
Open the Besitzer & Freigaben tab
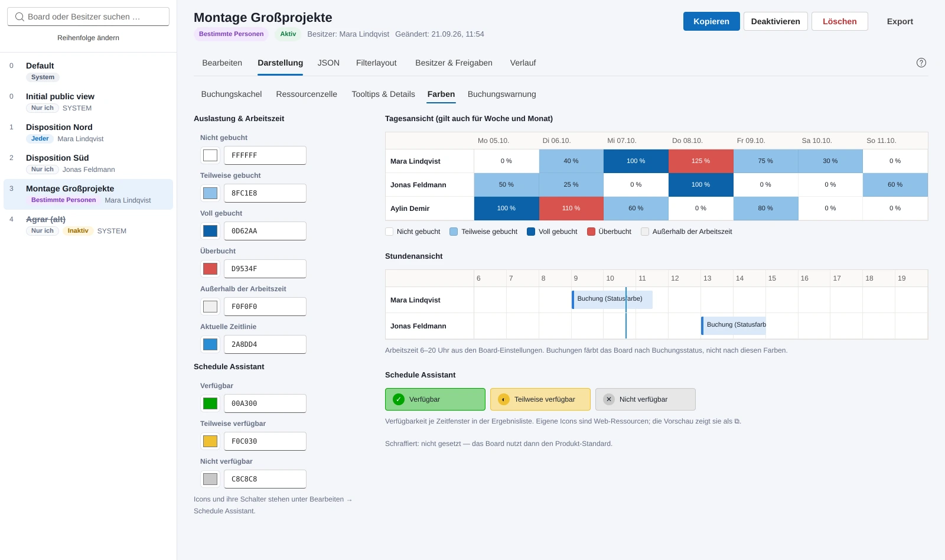pos(454,63)
